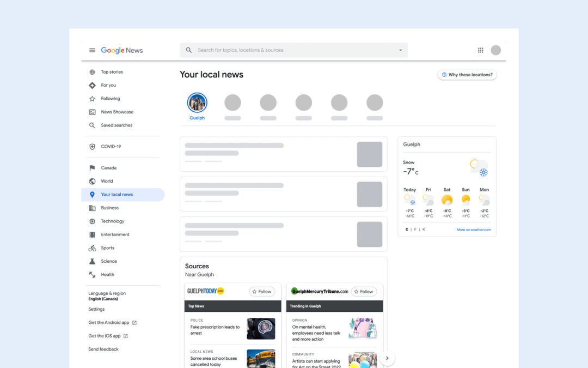Open the Following section
Viewport: 588px width, 368px height.
tap(110, 99)
